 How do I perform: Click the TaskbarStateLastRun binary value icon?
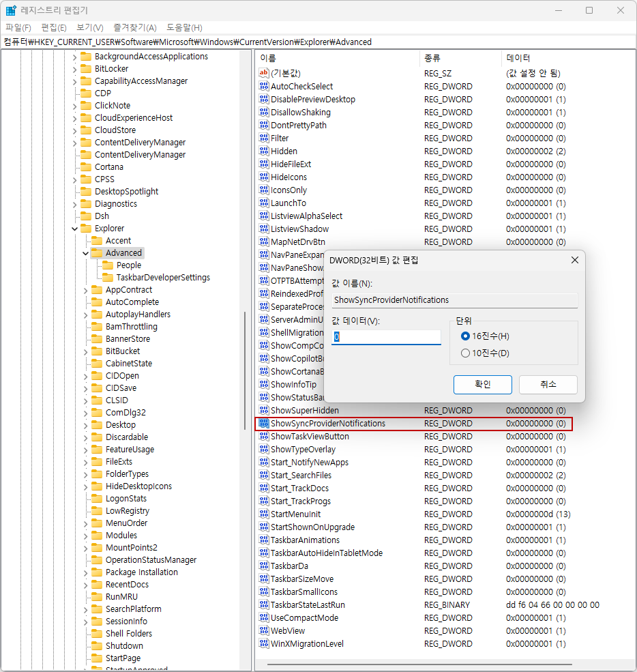click(x=264, y=604)
